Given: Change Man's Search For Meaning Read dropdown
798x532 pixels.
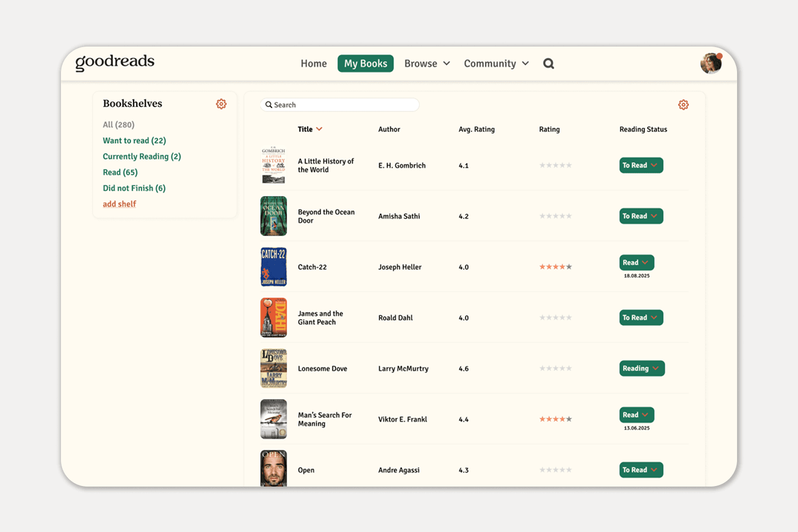Looking at the screenshot, I should pyautogui.click(x=637, y=415).
